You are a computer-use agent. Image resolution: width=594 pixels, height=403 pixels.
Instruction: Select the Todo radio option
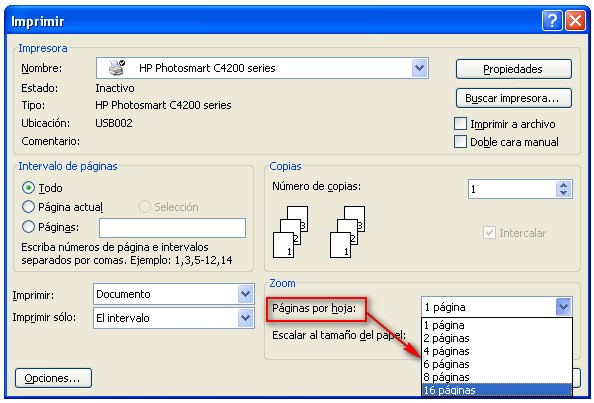[28, 187]
